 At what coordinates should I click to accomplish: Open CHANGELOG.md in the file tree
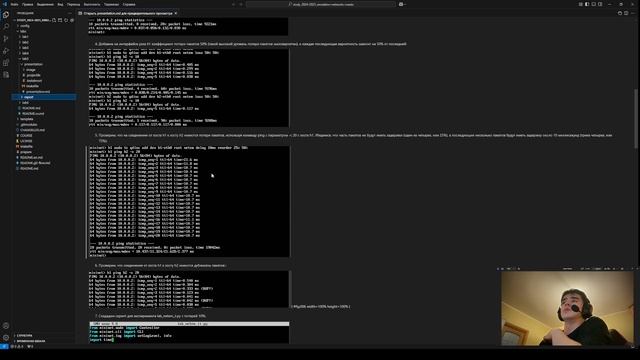tap(33, 130)
